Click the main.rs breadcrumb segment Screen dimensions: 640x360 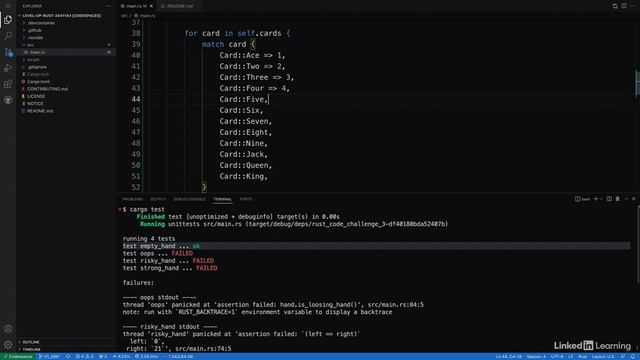pyautogui.click(x=147, y=16)
